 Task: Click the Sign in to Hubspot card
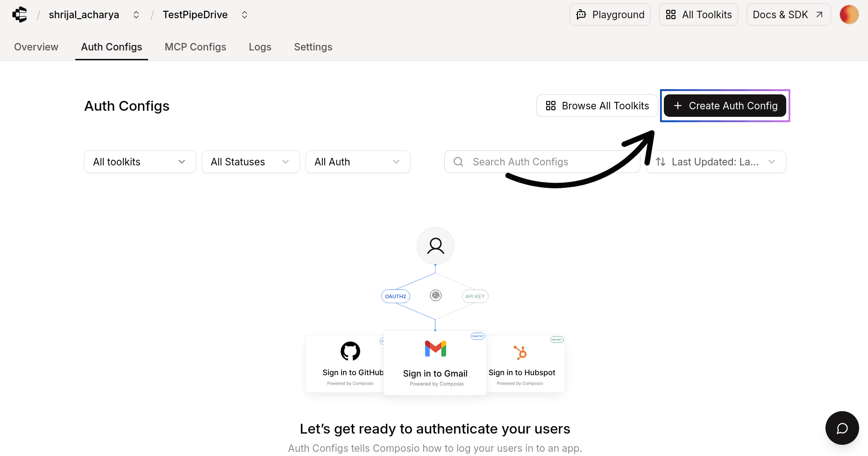[526, 363]
